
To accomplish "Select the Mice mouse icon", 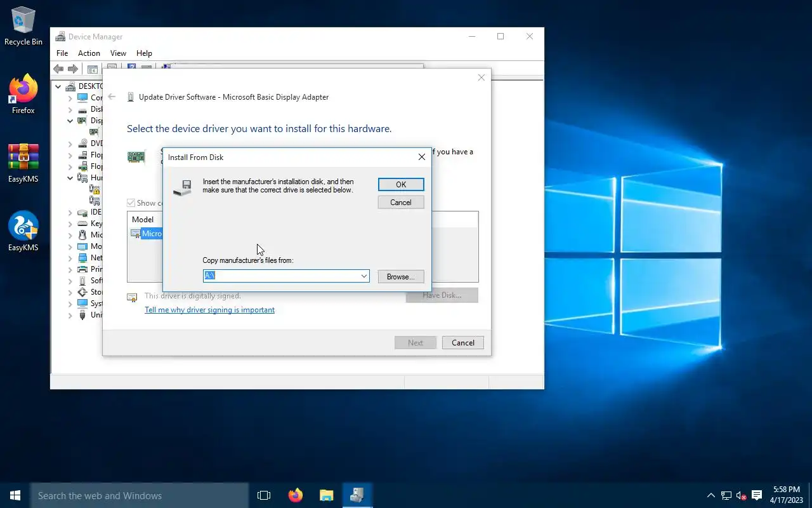I will pos(82,235).
